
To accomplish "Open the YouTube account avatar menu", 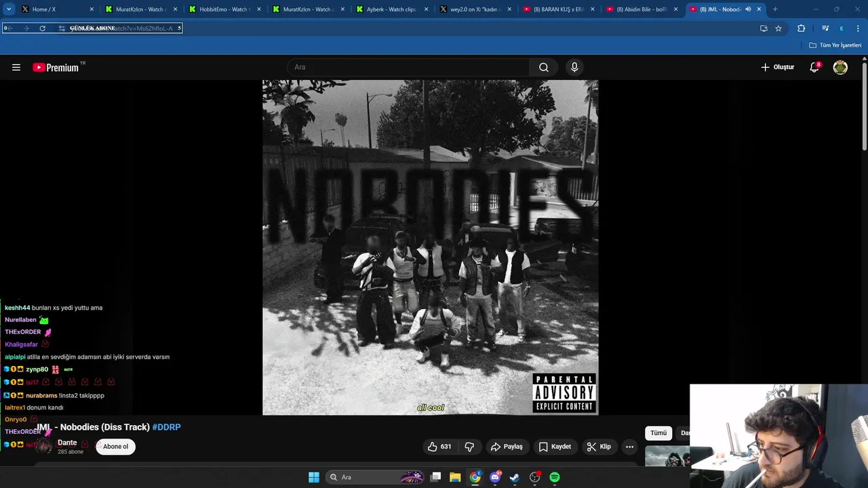I will click(840, 67).
